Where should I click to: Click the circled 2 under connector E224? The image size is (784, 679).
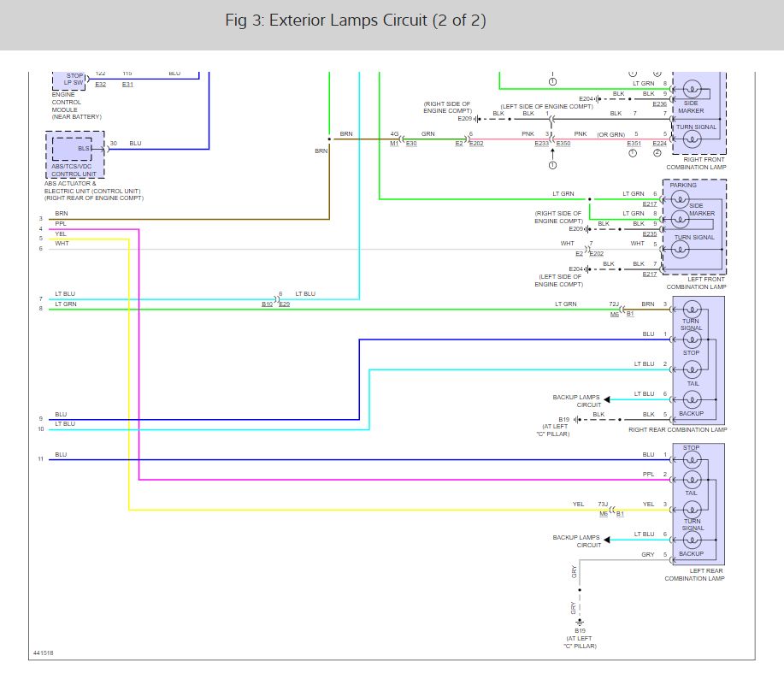(x=657, y=153)
